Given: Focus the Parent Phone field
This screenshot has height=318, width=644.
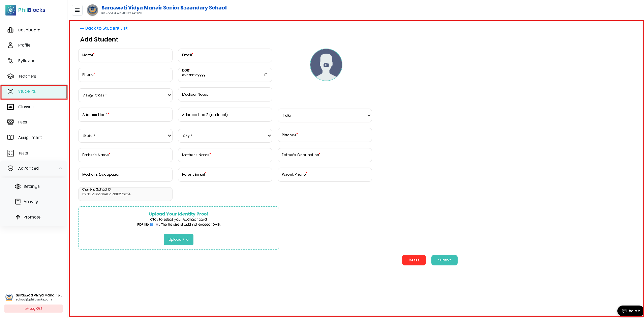Looking at the screenshot, I should coord(325,175).
